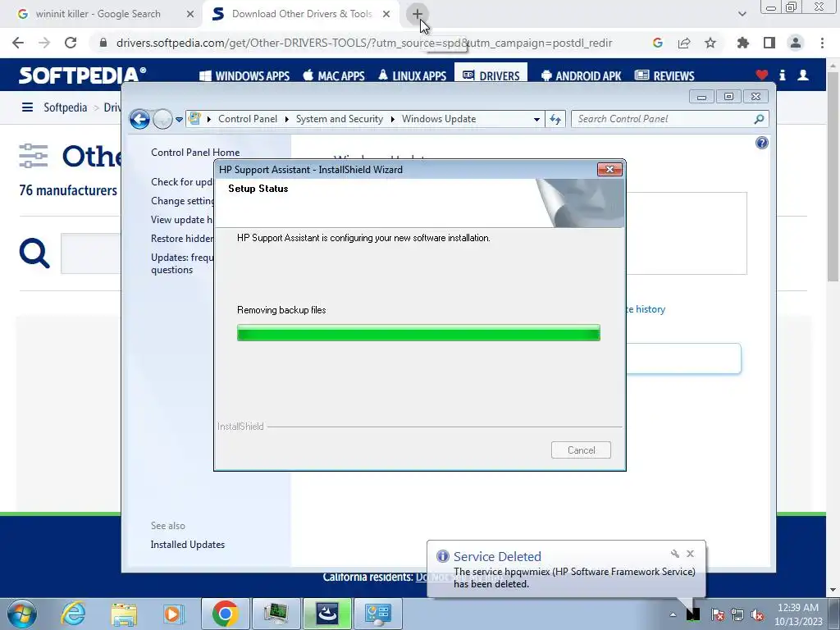Click the share page icon in Chrome
Image resolution: width=840 pixels, height=630 pixels.
tap(684, 43)
